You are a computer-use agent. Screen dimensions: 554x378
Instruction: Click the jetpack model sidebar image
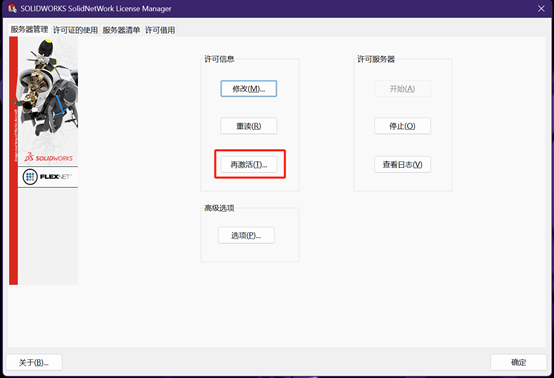point(48,88)
